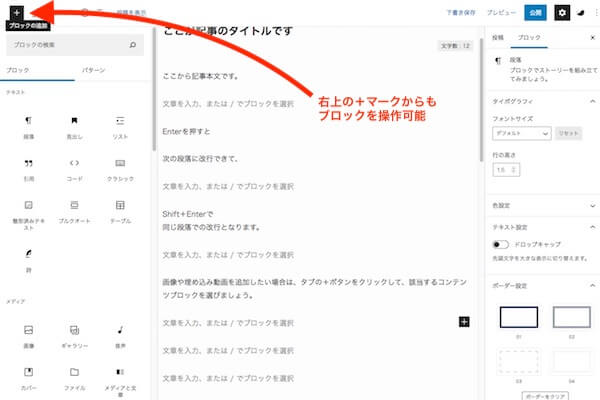Image resolution: width=600 pixels, height=400 pixels.
Task: Insert a テーブル table block
Action: click(120, 212)
